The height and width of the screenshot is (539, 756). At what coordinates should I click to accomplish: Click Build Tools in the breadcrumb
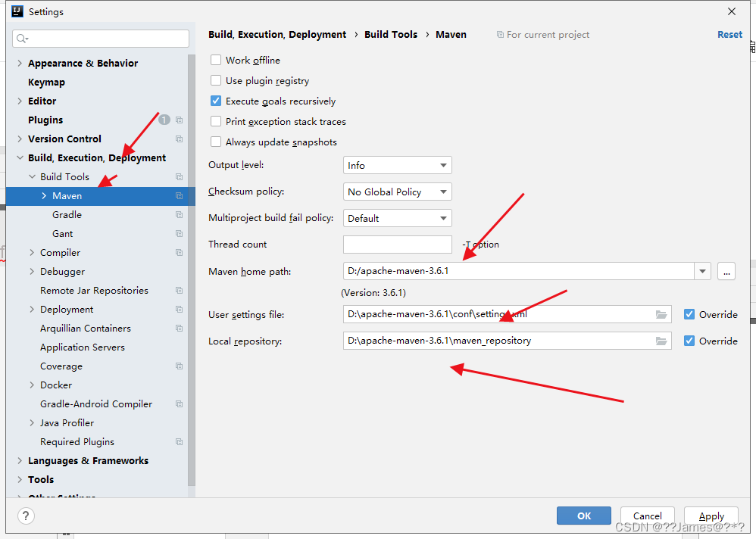[x=391, y=35]
